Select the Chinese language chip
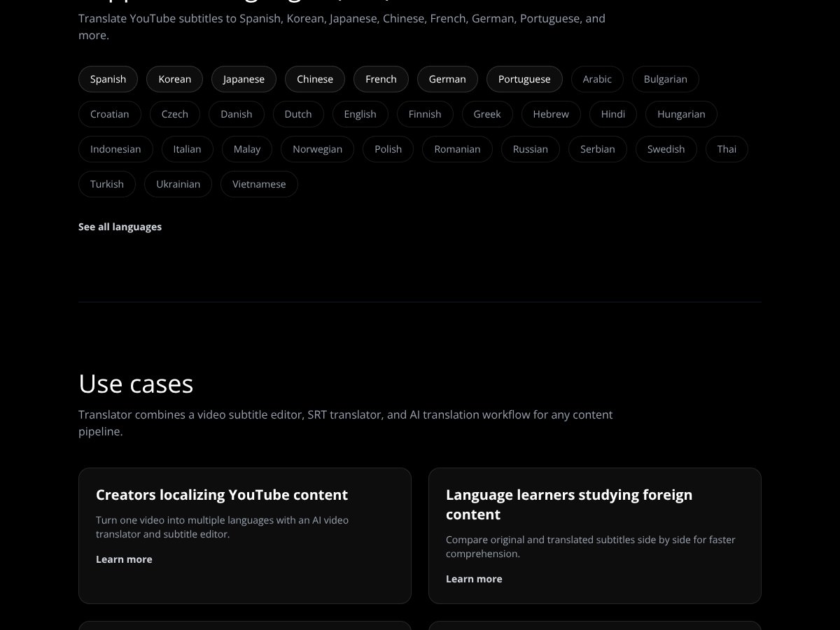The image size is (840, 630). point(314,79)
